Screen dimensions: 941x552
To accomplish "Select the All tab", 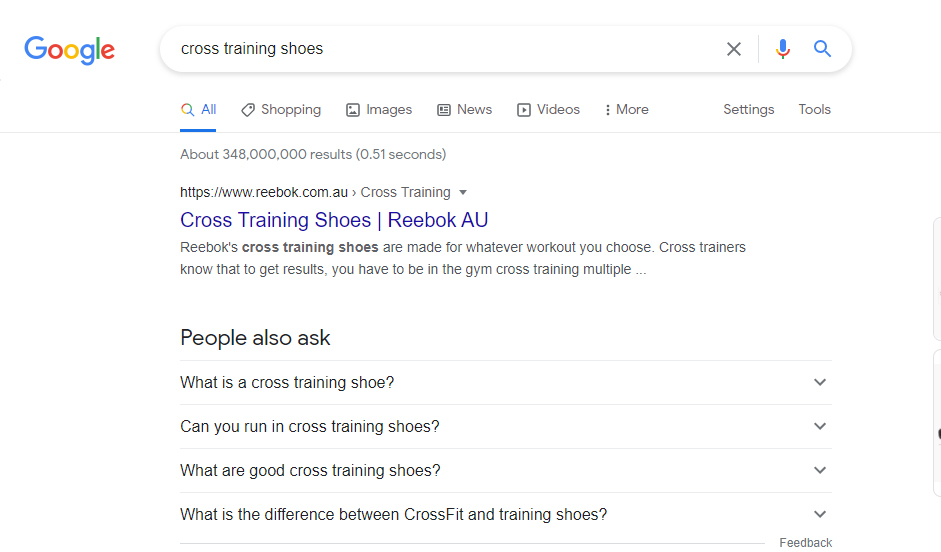I will coord(198,110).
